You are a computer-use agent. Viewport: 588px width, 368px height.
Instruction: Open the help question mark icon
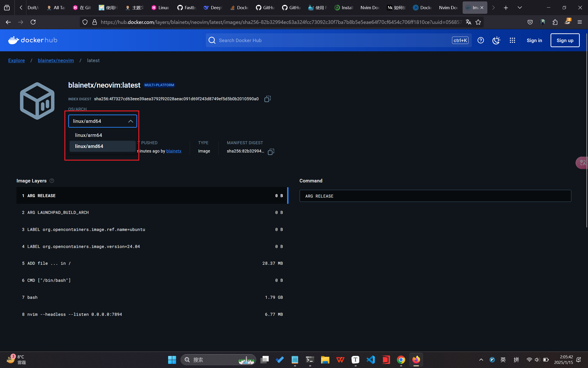click(x=480, y=40)
